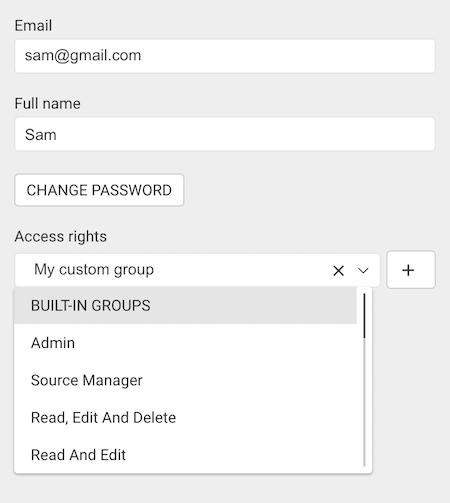
Task: Click the 'My custom group' selected value
Action: [94, 270]
